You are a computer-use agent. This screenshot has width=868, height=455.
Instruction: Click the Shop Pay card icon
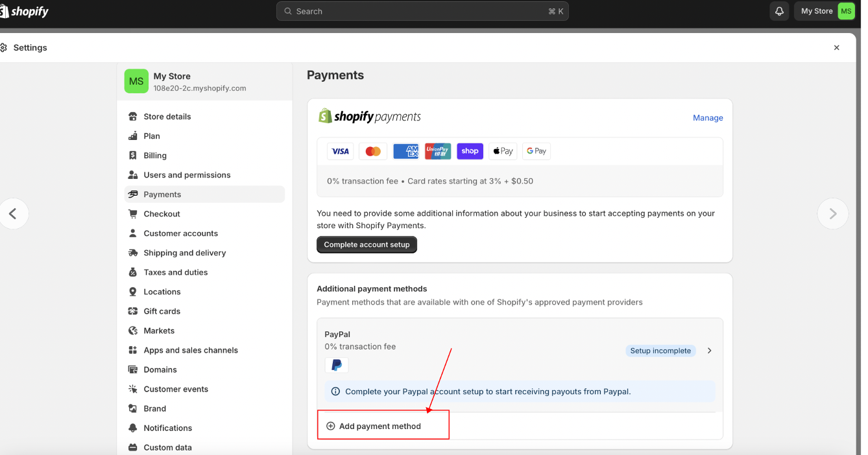(x=470, y=151)
